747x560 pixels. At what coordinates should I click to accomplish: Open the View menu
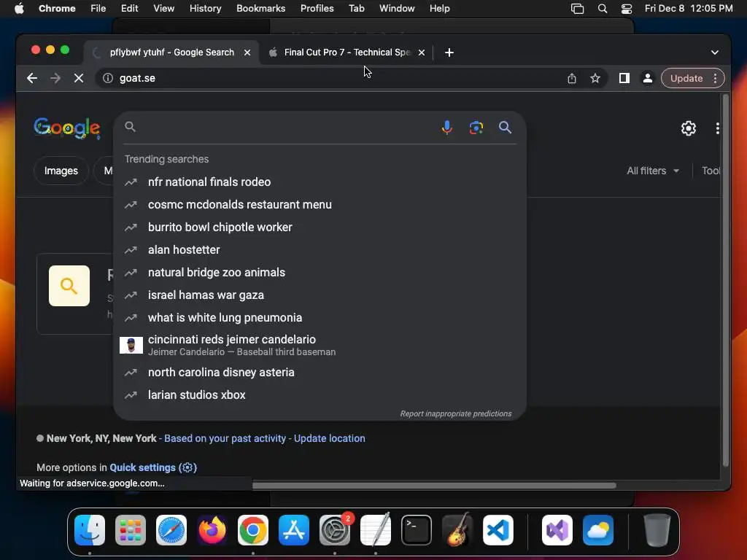pyautogui.click(x=163, y=9)
